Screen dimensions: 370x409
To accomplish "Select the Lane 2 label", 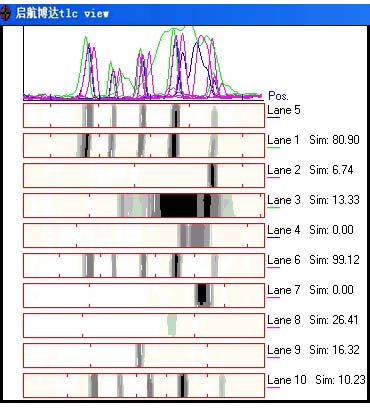I will [284, 170].
